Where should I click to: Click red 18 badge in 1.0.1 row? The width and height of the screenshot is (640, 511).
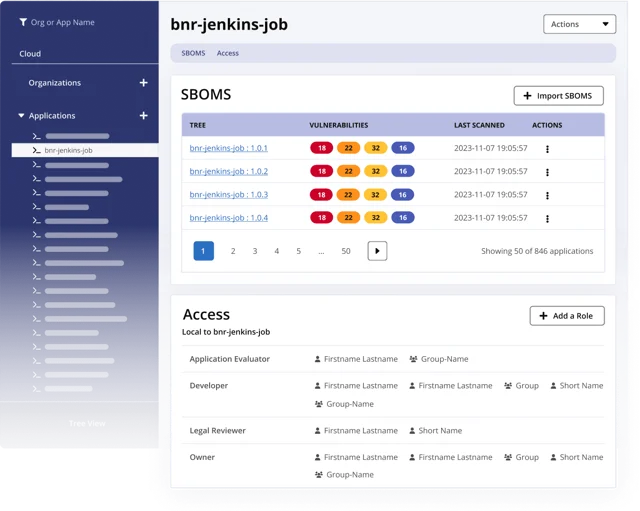pos(322,148)
